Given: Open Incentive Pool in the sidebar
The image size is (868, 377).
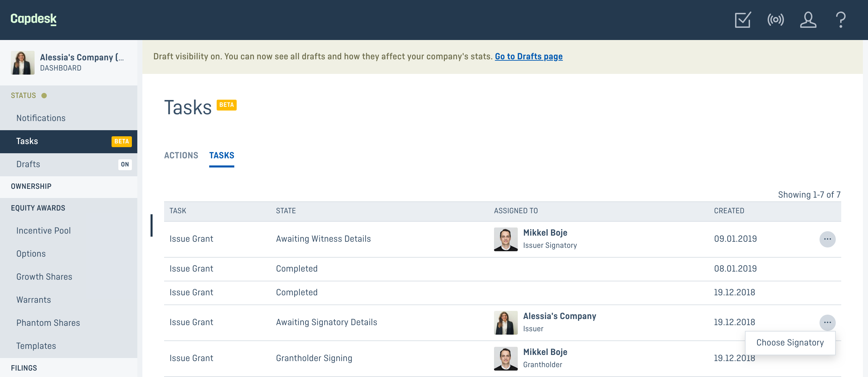Looking at the screenshot, I should coord(68,231).
